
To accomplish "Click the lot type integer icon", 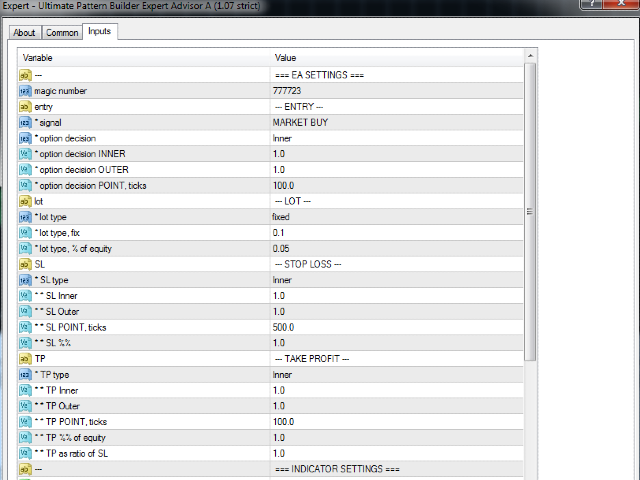I will click(25, 217).
